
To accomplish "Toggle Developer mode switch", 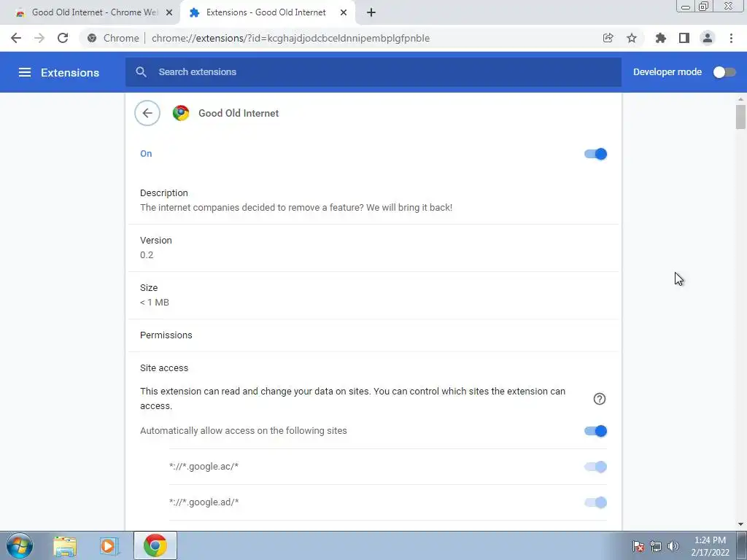I will 724,72.
